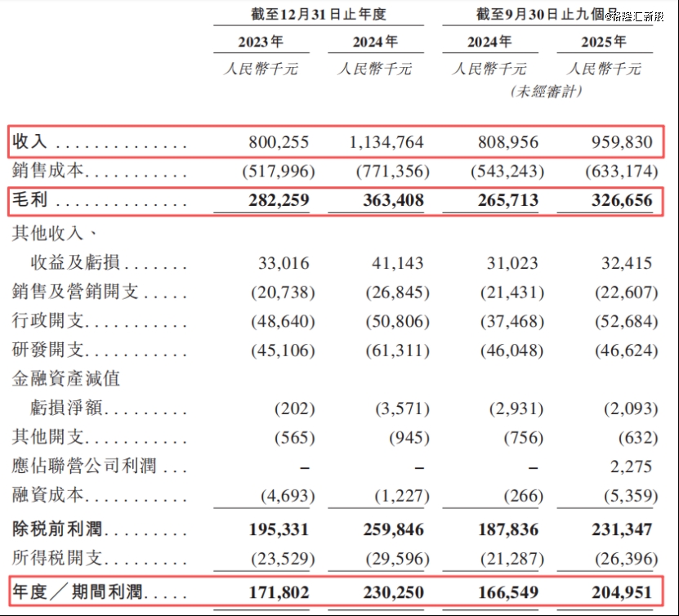This screenshot has width=679, height=616.
Task: Click the 2023年 column header
Action: click(261, 42)
